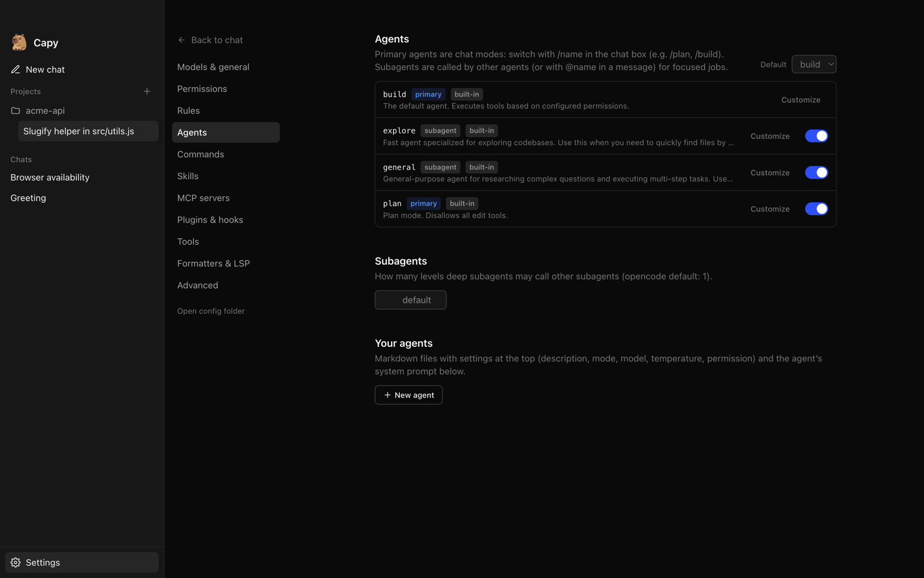Screen dimensions: 924x578
Task: Click the Capy capybara logo icon
Action: 19,42
